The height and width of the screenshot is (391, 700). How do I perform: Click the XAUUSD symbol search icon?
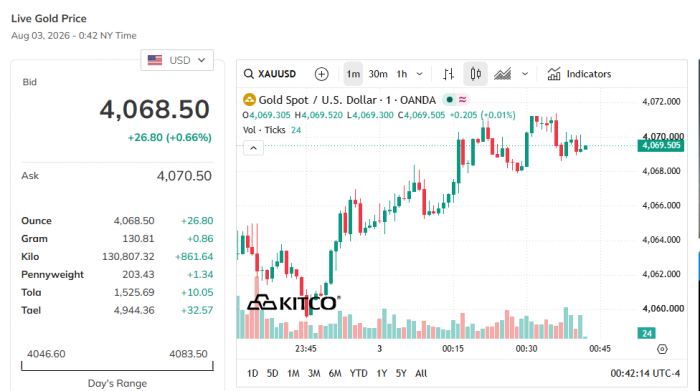249,74
